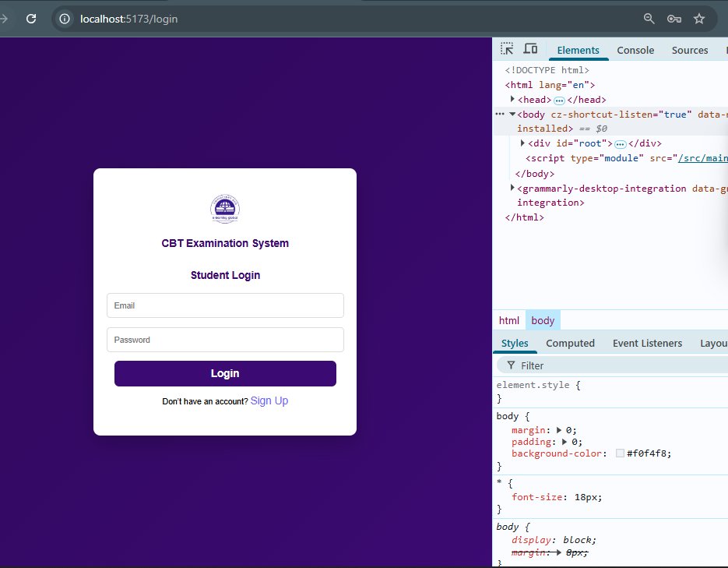Select the html lang="en" opening tag
This screenshot has width=728, height=568.
click(550, 85)
